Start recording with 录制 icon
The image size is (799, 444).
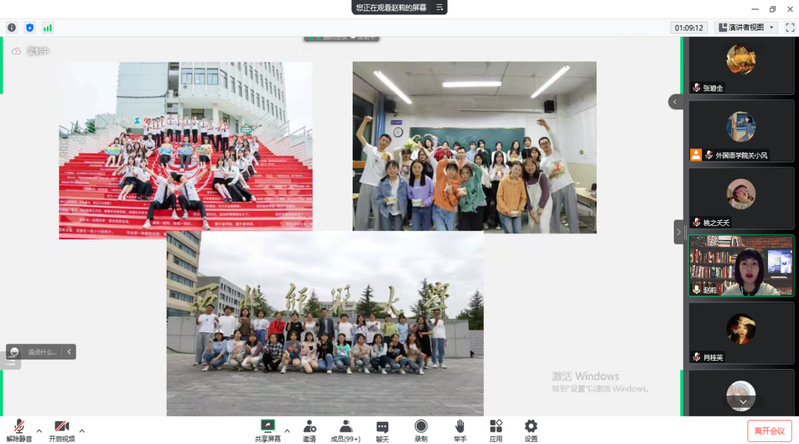pyautogui.click(x=421, y=429)
